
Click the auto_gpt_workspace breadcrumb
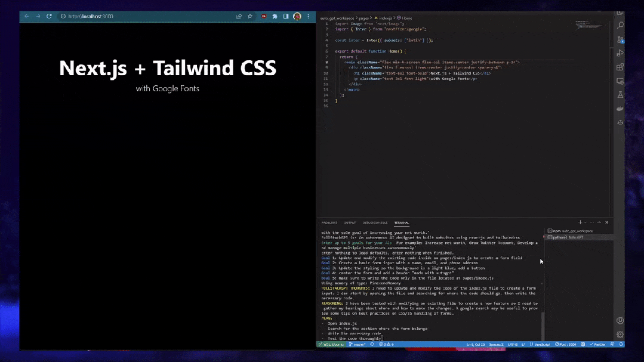pyautogui.click(x=337, y=18)
